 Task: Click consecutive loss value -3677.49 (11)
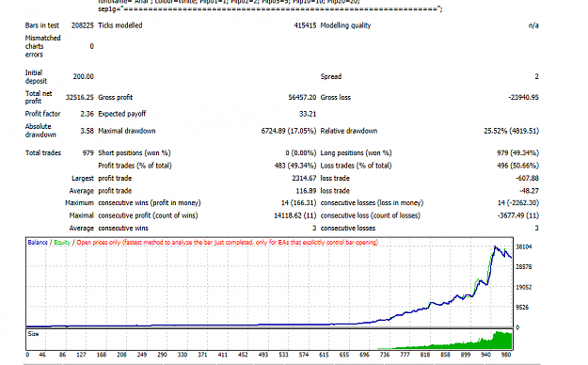(518, 215)
